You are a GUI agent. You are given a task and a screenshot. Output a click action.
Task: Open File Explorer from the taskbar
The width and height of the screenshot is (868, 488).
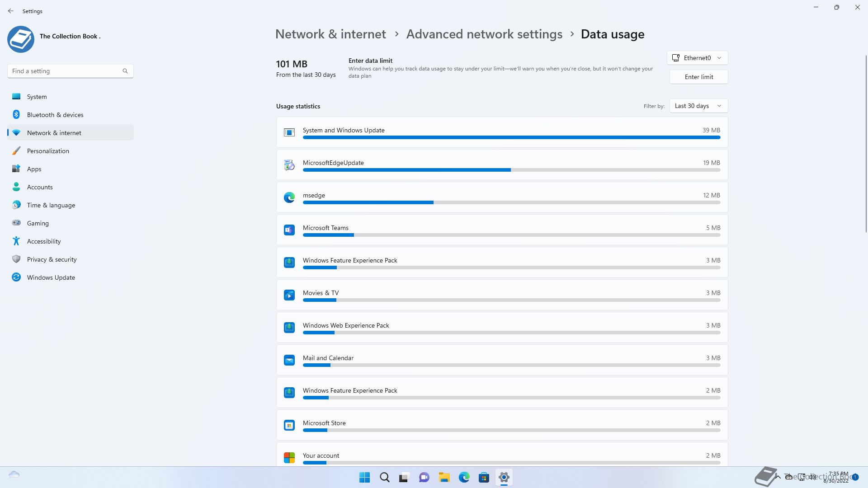tap(444, 477)
